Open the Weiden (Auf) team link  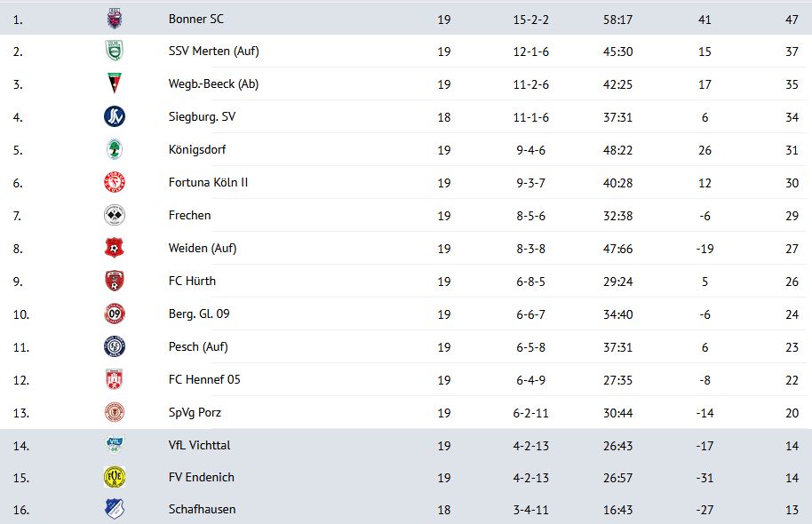pyautogui.click(x=203, y=249)
